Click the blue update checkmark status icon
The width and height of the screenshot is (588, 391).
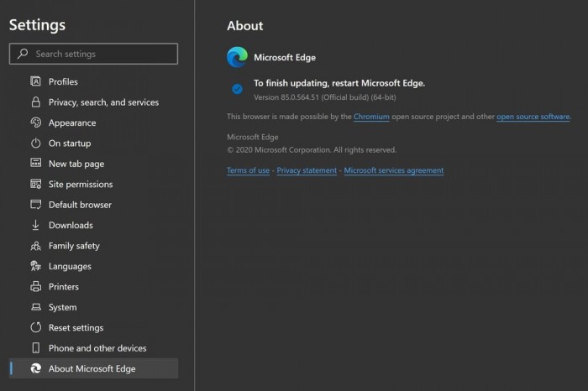pos(237,88)
